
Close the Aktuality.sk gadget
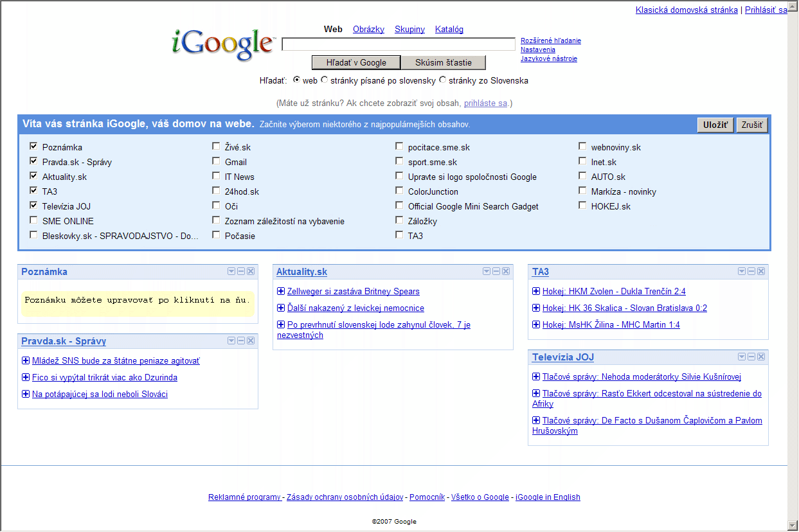(506, 271)
